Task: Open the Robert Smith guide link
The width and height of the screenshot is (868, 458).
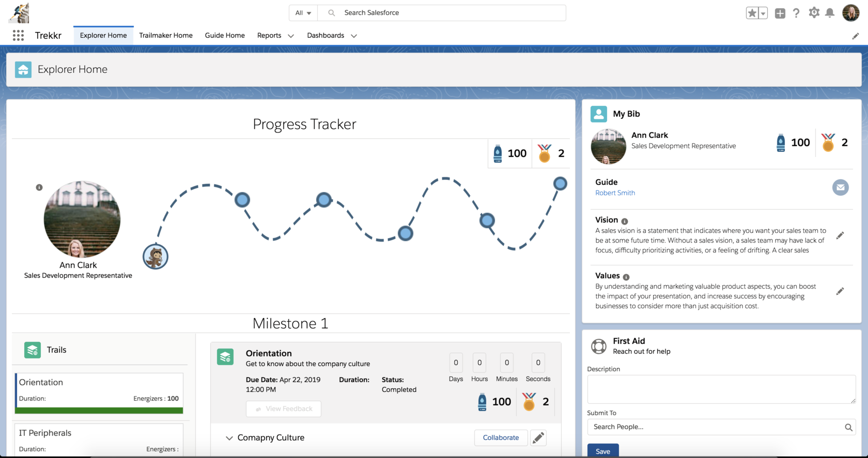Action: point(615,193)
